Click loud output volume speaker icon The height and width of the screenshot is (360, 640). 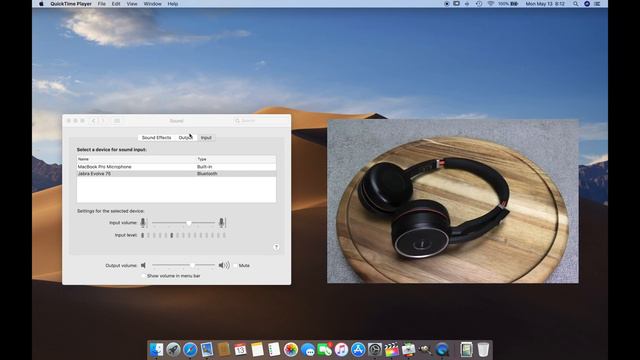pyautogui.click(x=224, y=265)
